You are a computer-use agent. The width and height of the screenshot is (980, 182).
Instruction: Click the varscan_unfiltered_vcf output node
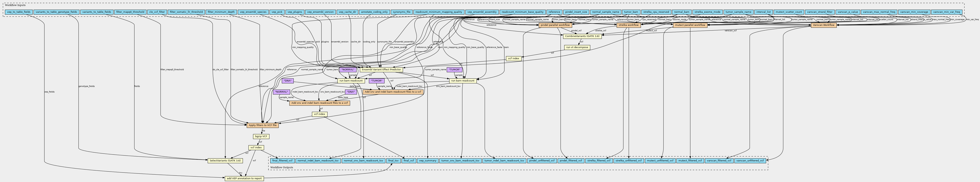tap(750, 161)
